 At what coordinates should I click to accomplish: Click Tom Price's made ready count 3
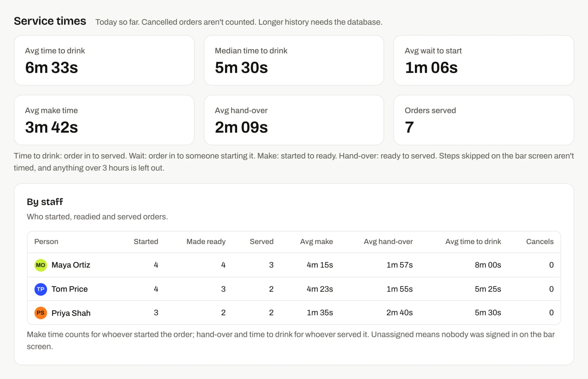click(223, 289)
